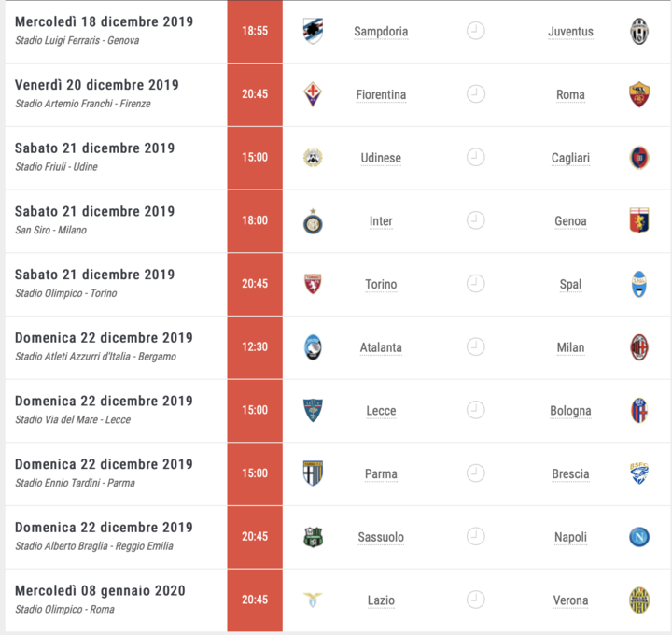Open the Brescia team link
672x635 pixels.
click(570, 473)
